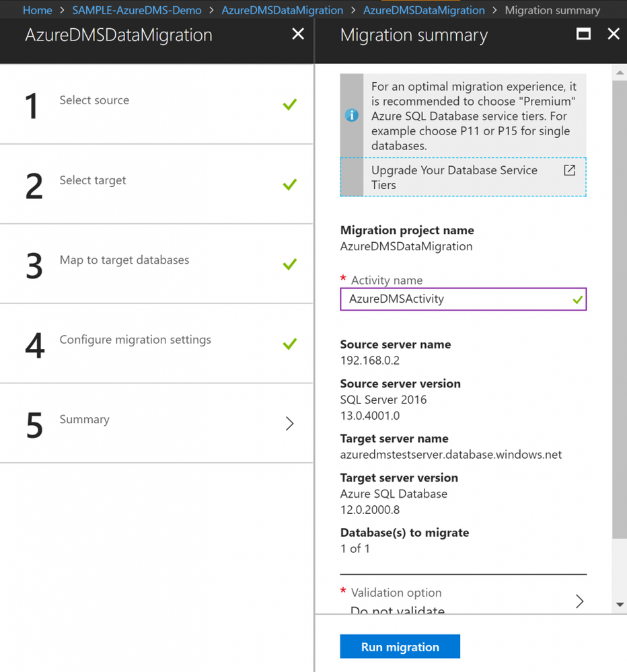
Task: Click the vertical scrollbar thumb in summary
Action: coord(620,309)
